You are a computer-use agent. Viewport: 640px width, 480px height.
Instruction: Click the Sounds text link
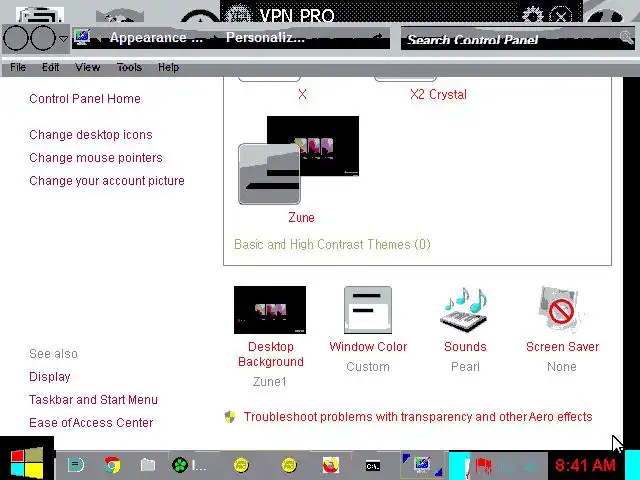465,347
